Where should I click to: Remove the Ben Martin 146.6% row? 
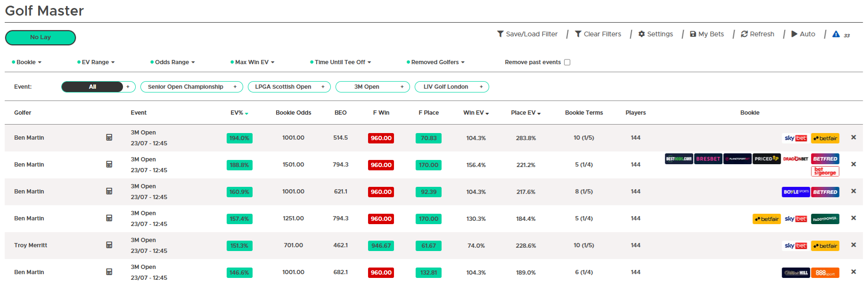[x=853, y=272]
